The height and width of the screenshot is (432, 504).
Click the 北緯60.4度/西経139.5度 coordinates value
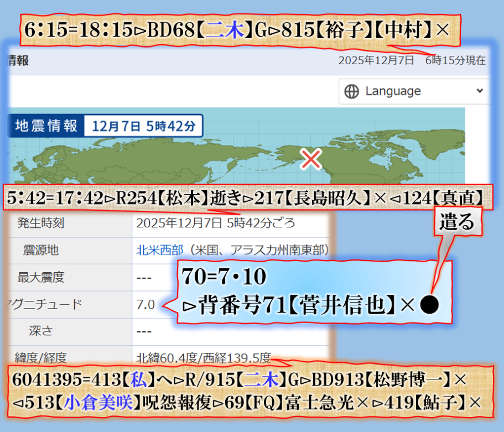[204, 357]
